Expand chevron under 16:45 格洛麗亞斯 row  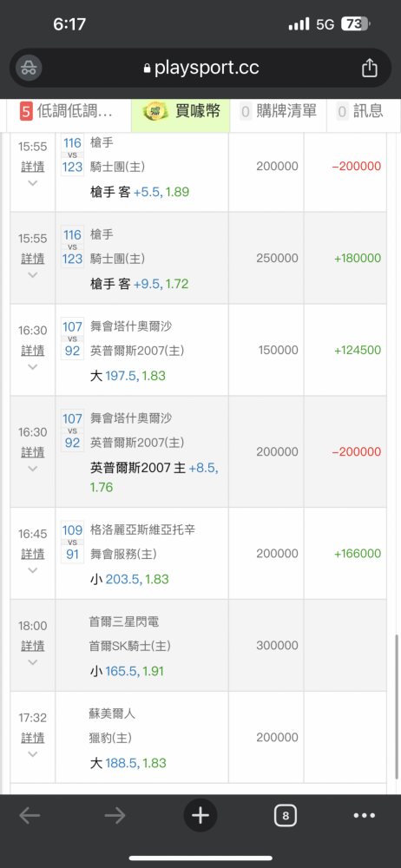click(33, 570)
